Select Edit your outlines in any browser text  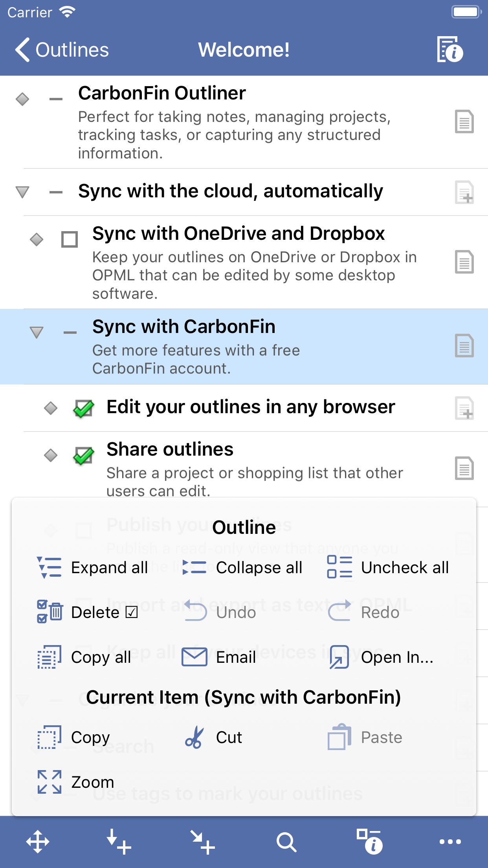(x=251, y=407)
